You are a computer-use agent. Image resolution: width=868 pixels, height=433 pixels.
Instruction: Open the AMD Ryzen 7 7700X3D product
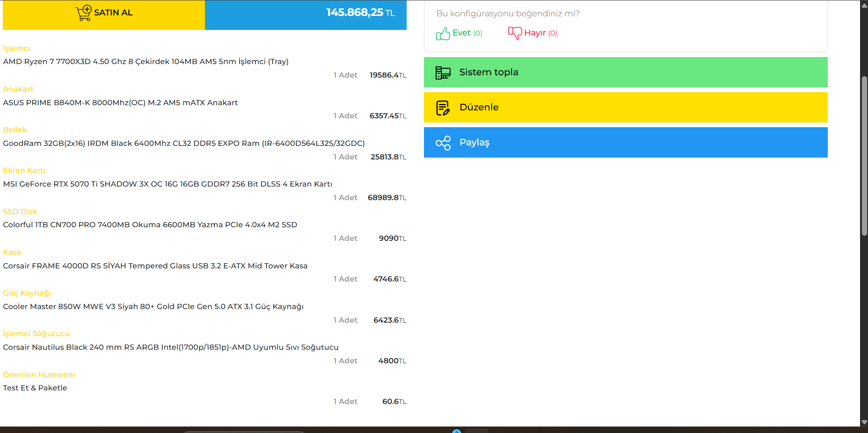pyautogui.click(x=146, y=62)
